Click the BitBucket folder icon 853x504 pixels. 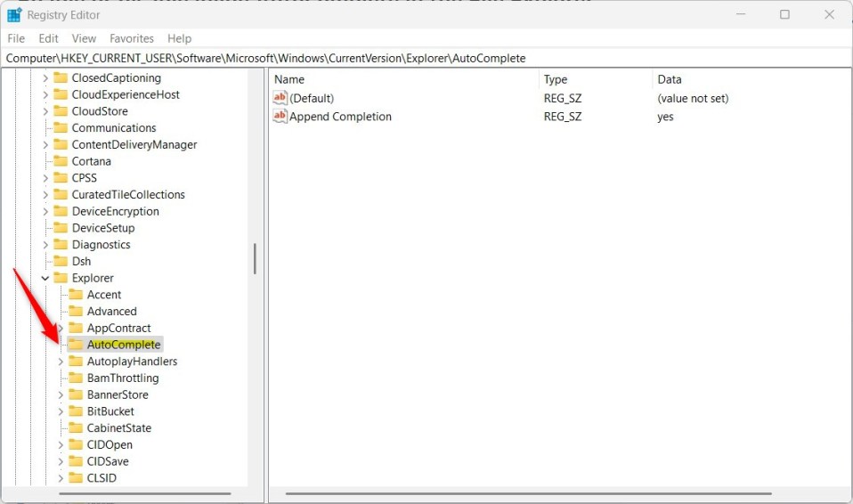click(x=76, y=411)
